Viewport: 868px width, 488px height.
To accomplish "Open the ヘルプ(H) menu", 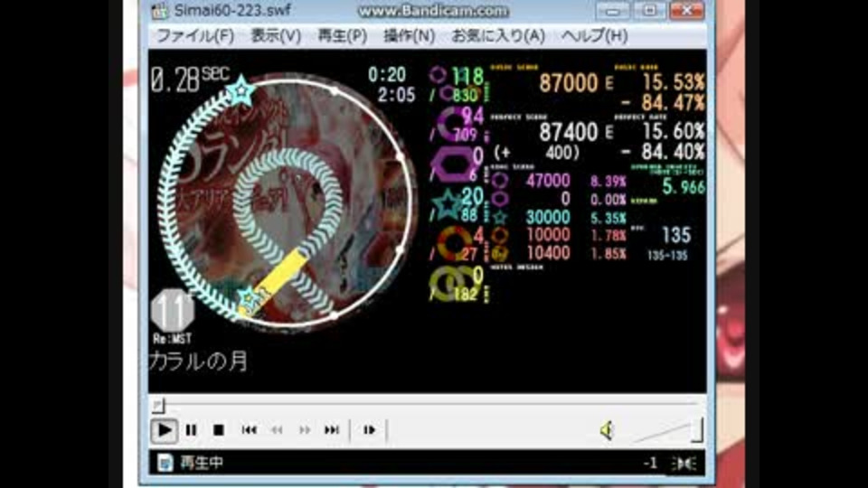I will click(x=595, y=36).
